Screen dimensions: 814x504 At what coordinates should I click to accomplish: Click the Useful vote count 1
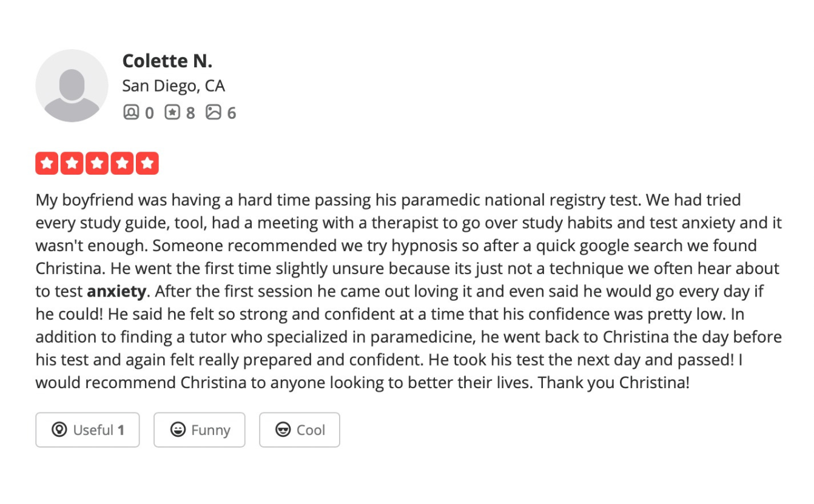click(121, 429)
